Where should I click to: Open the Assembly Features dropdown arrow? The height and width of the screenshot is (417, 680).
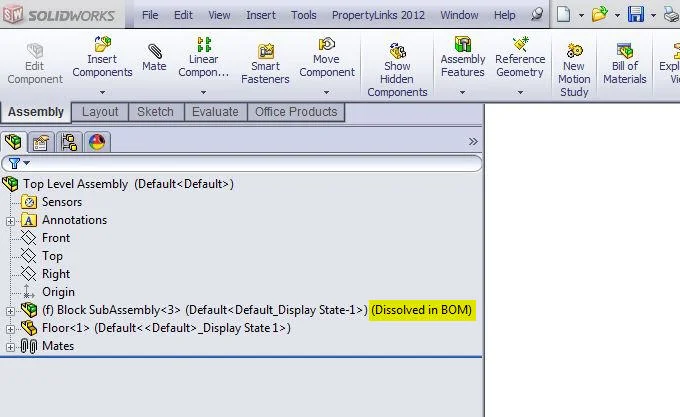tap(462, 93)
